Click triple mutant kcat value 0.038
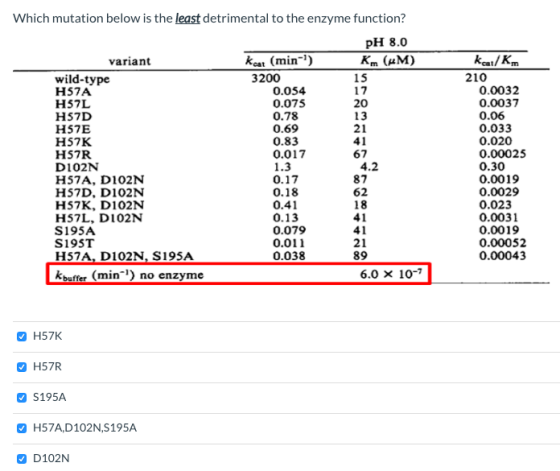Viewport: 560px width, 471px height. [x=289, y=256]
